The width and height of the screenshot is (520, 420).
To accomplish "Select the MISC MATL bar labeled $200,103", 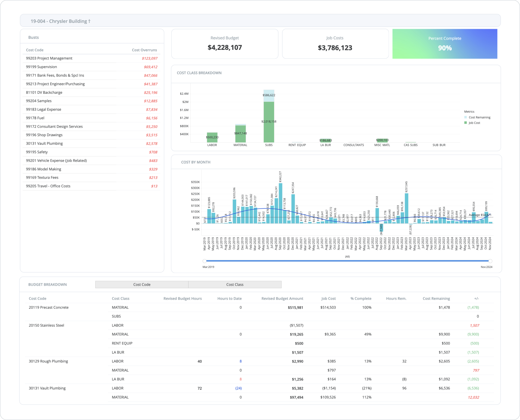I will point(382,140).
